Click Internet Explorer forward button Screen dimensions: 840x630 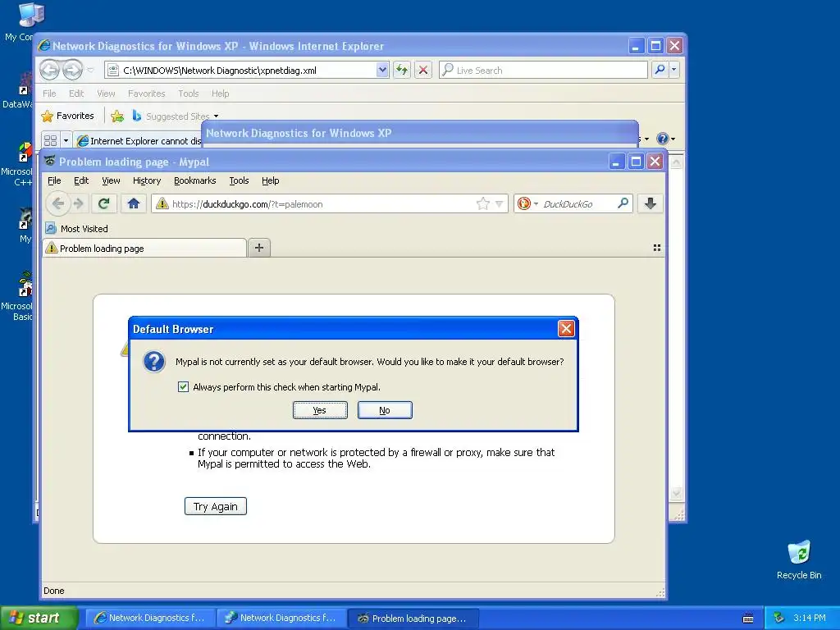(x=72, y=70)
